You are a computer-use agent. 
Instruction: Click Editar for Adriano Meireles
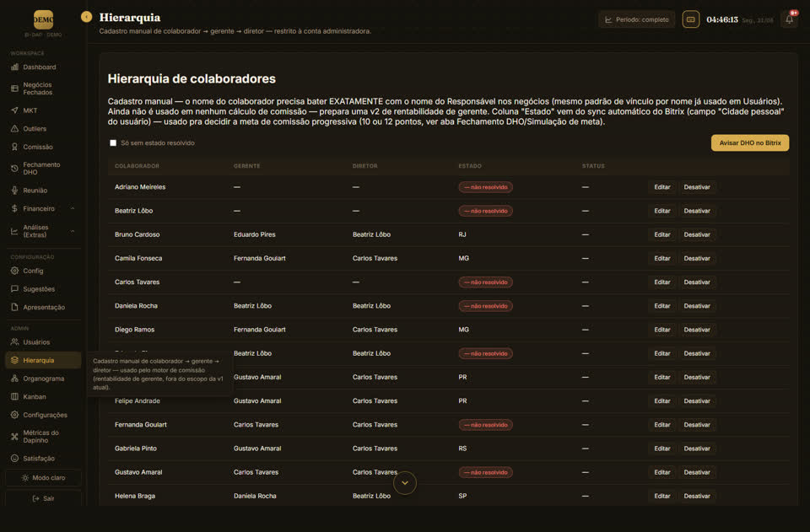662,187
